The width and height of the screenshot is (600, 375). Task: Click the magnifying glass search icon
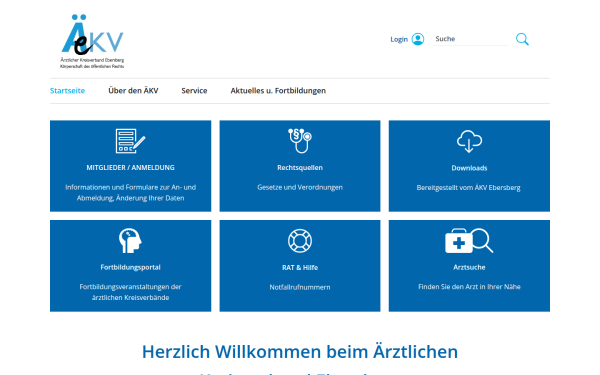(x=522, y=39)
